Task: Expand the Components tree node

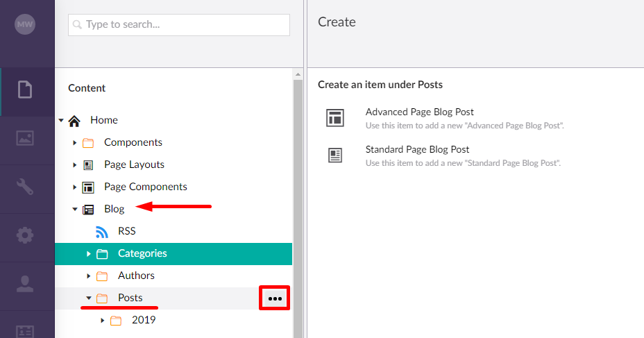Action: (x=75, y=142)
